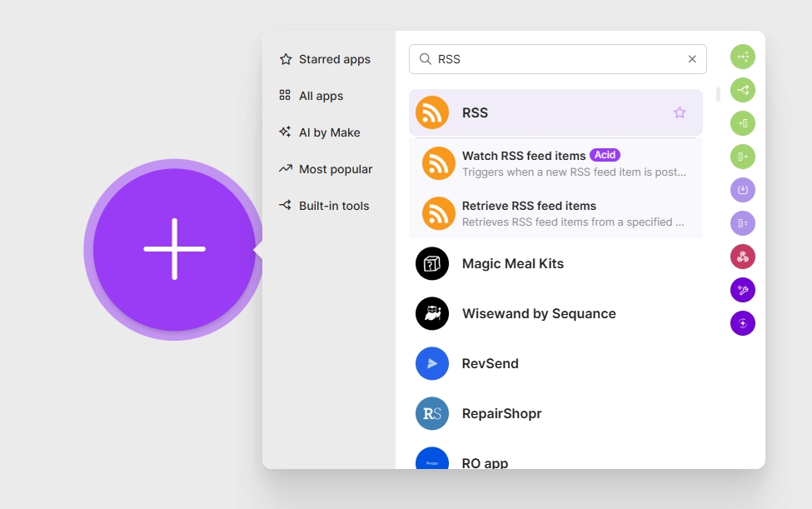
Task: Click the blue RO app icon
Action: pos(432,458)
